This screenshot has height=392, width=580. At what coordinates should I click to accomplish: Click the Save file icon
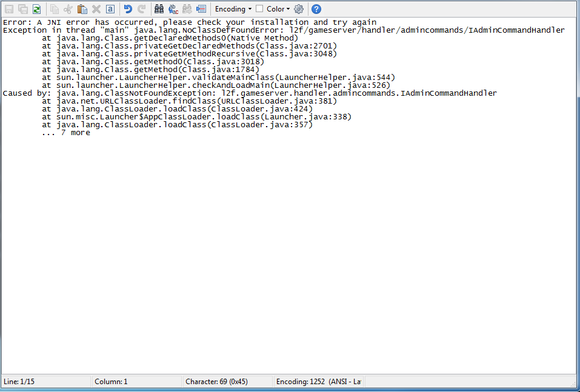pyautogui.click(x=9, y=9)
